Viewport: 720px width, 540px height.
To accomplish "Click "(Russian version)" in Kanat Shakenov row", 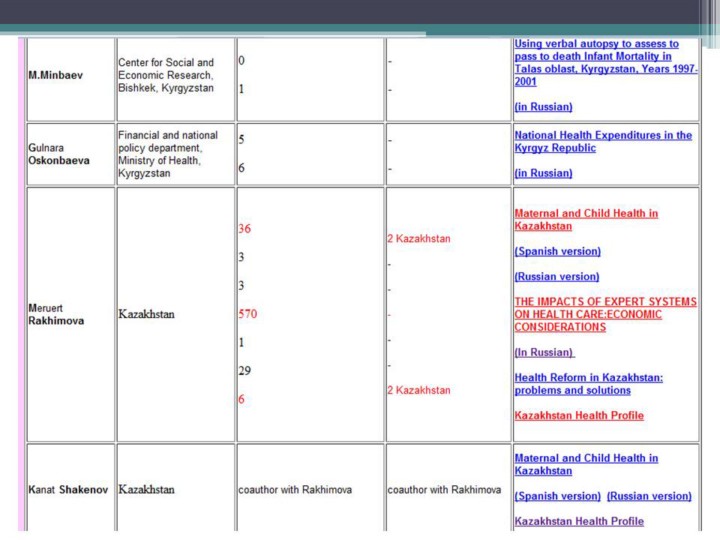I will point(648,496).
